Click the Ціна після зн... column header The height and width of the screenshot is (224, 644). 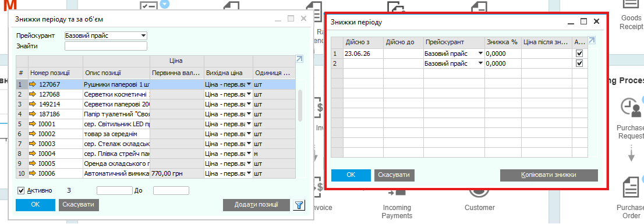pyautogui.click(x=547, y=42)
